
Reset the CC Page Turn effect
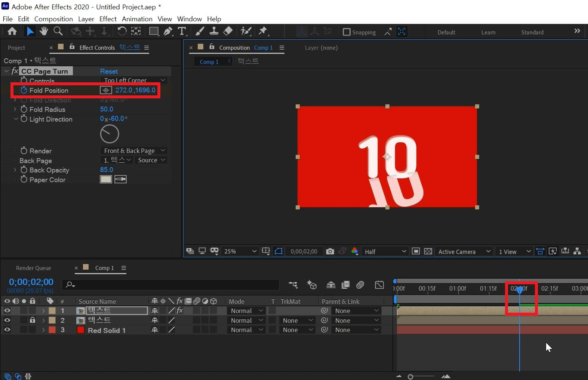109,71
